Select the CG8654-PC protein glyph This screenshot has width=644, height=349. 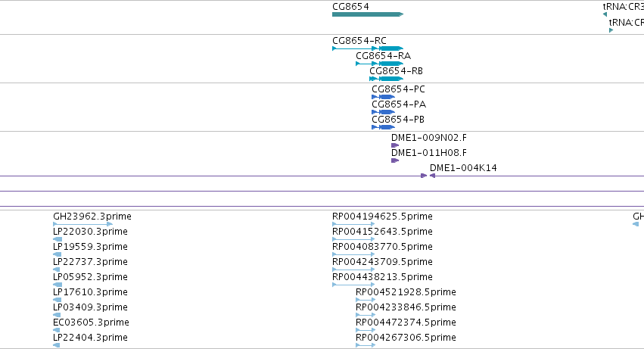pos(383,97)
